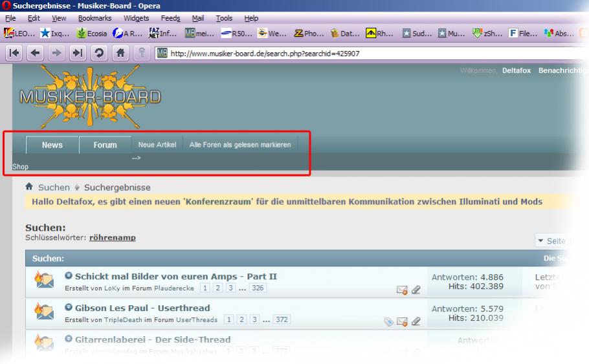Viewport: 589px width, 364px height.
Task: Go to page 3 of Gibson Les Paul thread
Action: point(254,319)
